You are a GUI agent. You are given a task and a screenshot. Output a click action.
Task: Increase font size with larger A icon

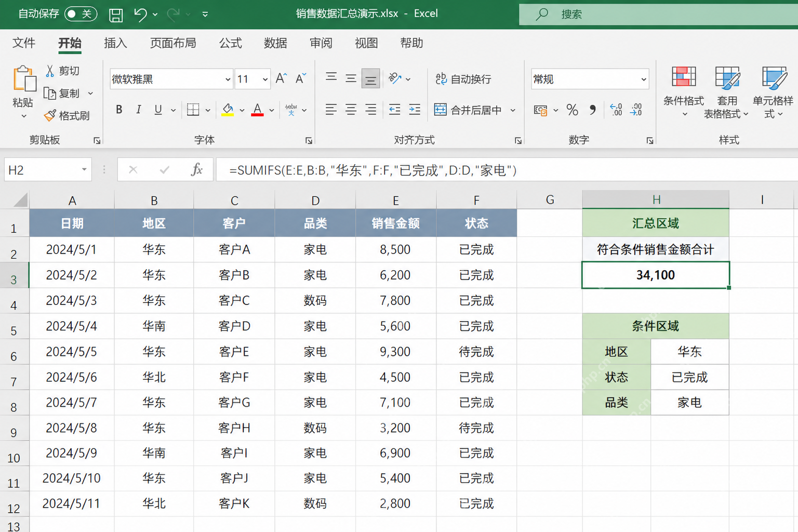(281, 78)
